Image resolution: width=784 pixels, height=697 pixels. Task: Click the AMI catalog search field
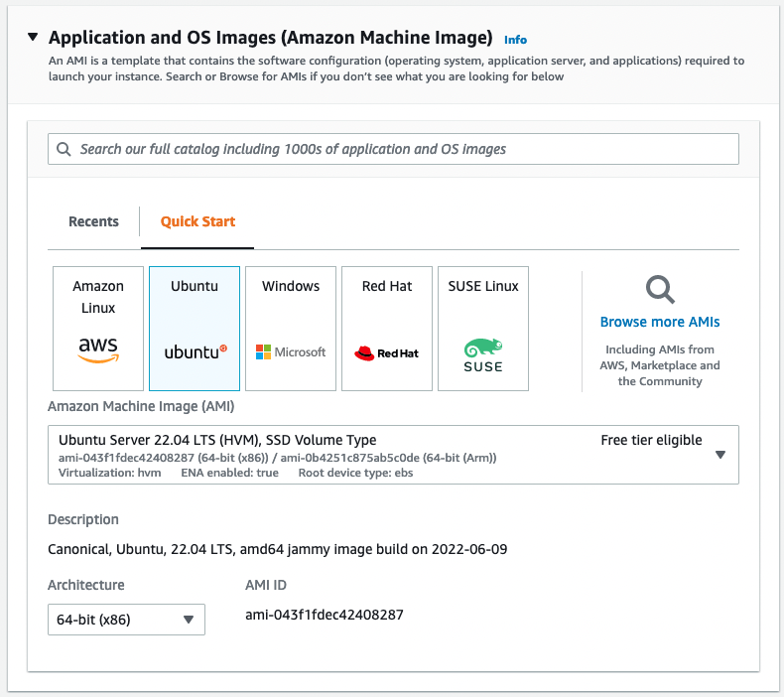pos(393,149)
